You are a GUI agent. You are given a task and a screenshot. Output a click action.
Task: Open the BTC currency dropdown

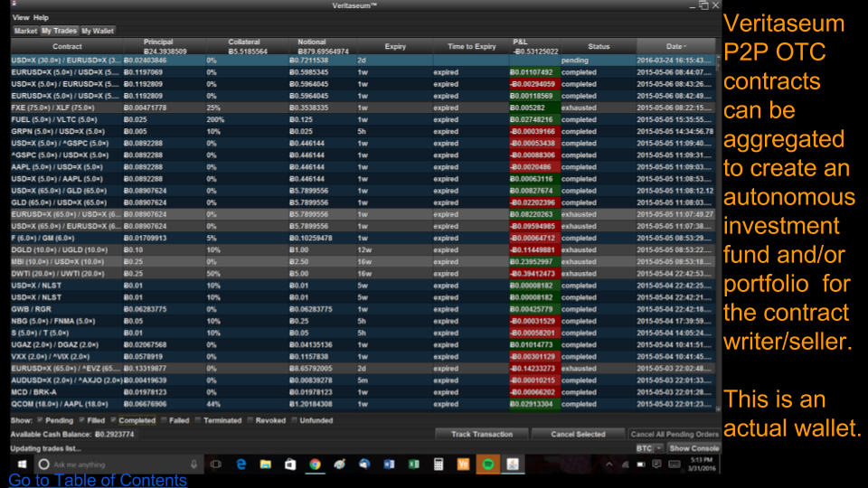coord(648,448)
